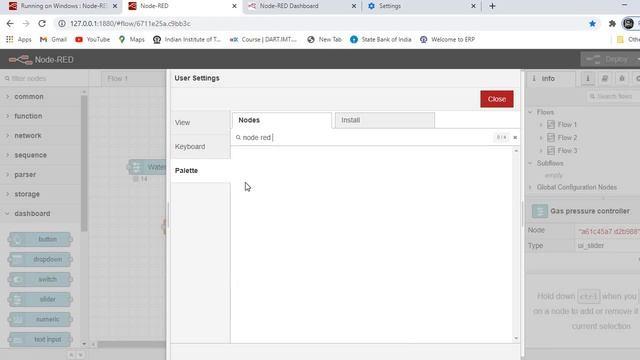The image size is (640, 360).
Task: Open the info tab in sidebar
Action: click(550, 78)
